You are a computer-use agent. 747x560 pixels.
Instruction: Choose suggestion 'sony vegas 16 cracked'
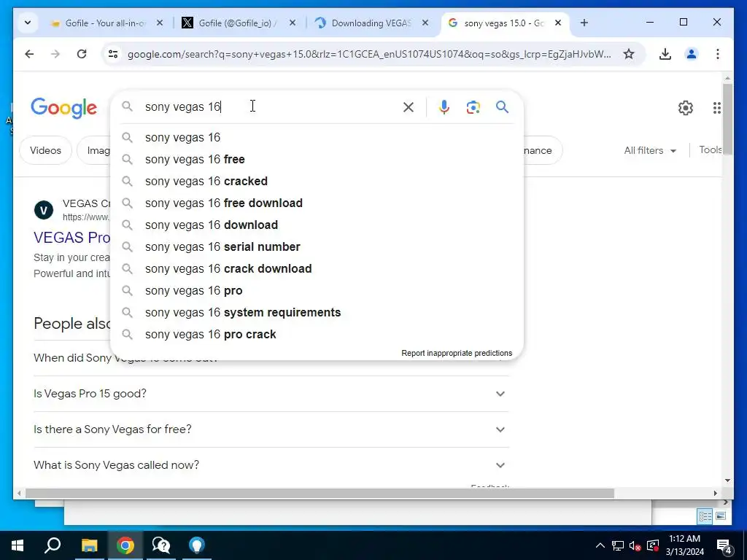(317, 182)
